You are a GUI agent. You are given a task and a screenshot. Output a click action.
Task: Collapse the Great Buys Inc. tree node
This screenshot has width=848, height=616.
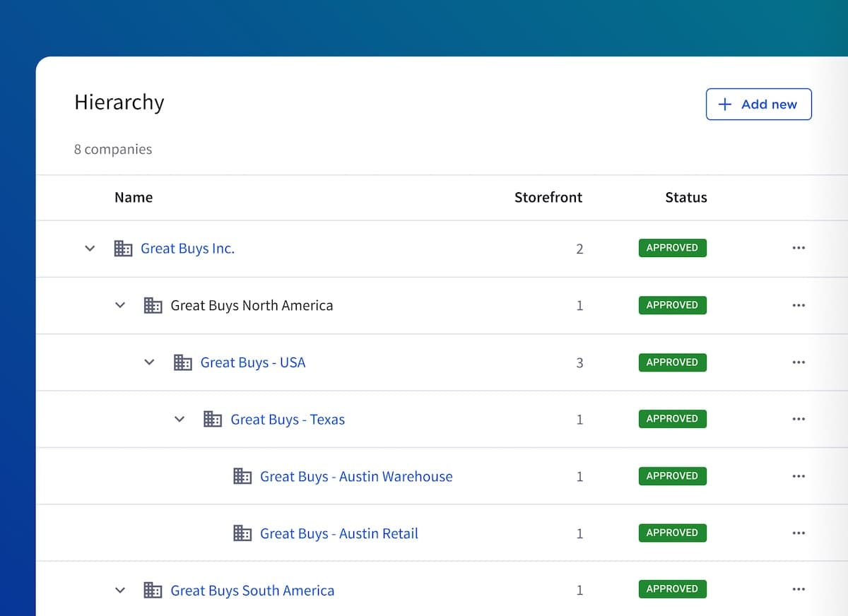90,249
